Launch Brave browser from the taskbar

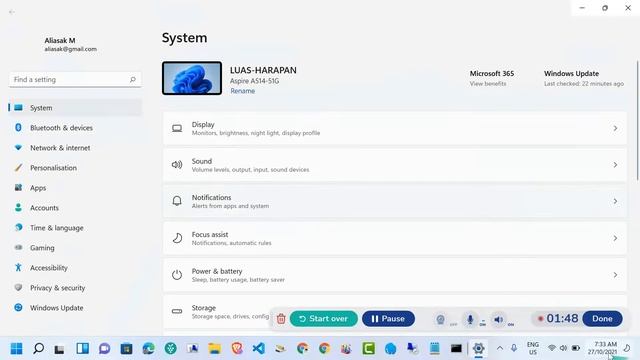[237, 348]
